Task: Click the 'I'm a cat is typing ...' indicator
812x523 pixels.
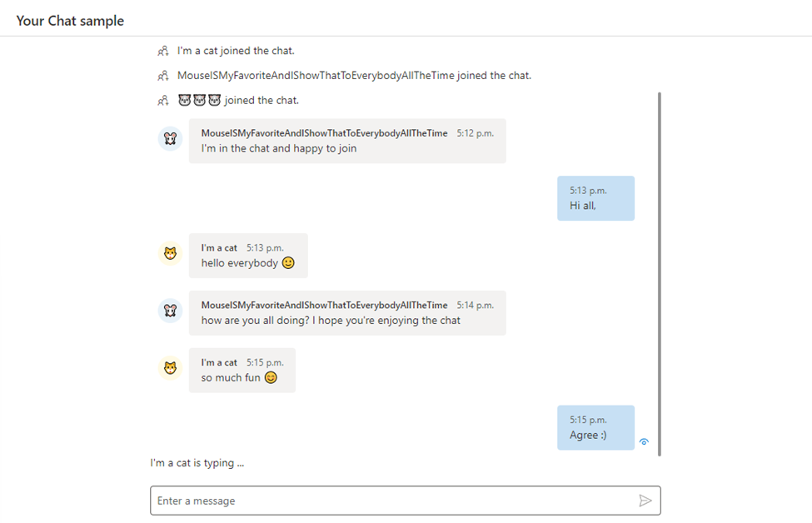Action: 197,463
